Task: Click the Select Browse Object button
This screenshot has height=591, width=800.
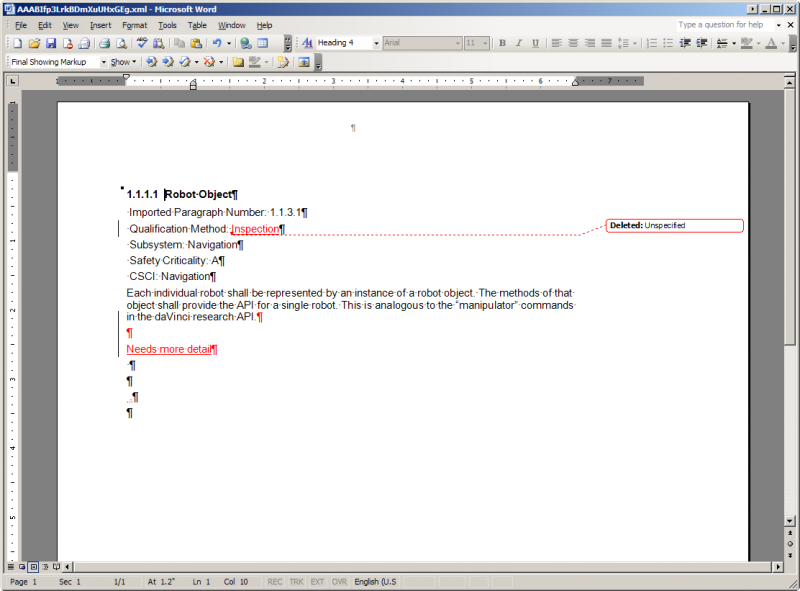Action: pos(790,544)
